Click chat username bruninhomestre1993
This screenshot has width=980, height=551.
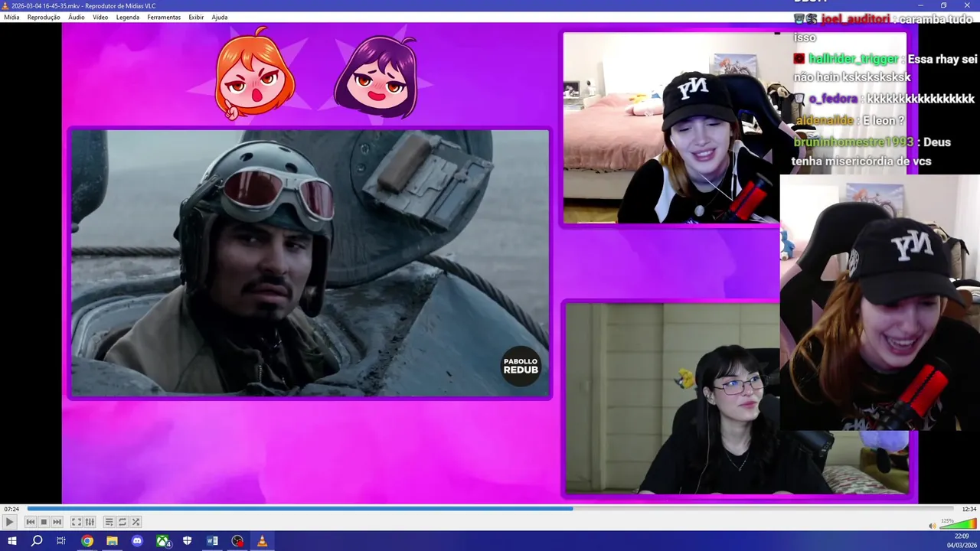854,142
